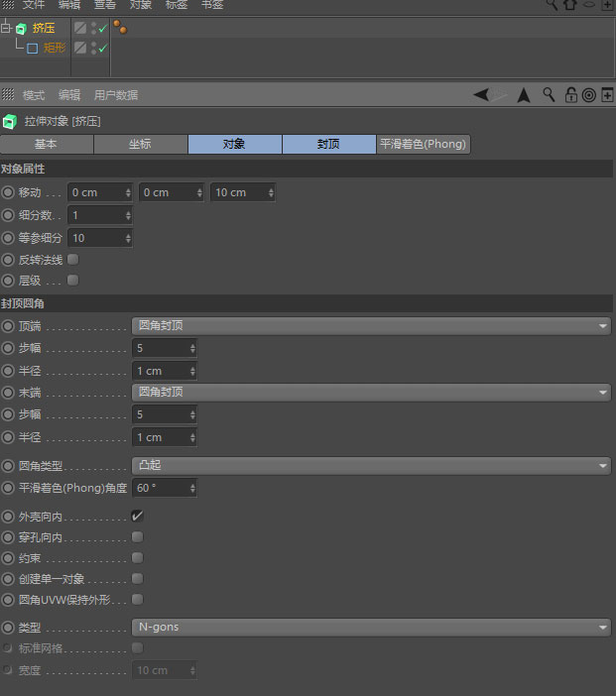Image resolution: width=616 pixels, height=696 pixels.
Task: Click the back arrow in attribute manager
Action: tap(481, 94)
